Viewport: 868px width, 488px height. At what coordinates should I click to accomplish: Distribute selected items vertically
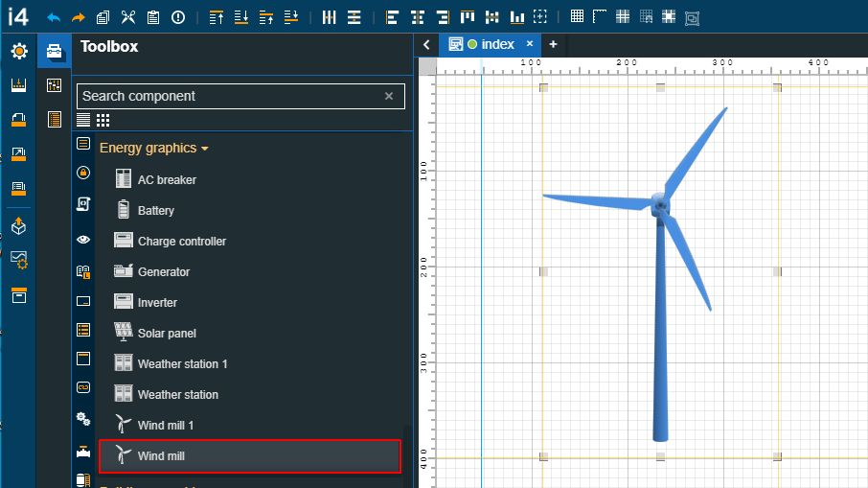click(x=354, y=17)
